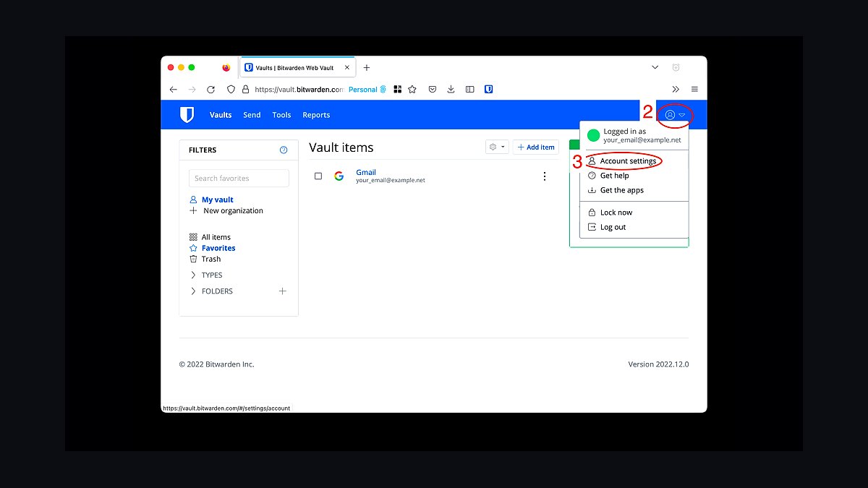Open Firefox downloads arrow icon

[x=451, y=90]
